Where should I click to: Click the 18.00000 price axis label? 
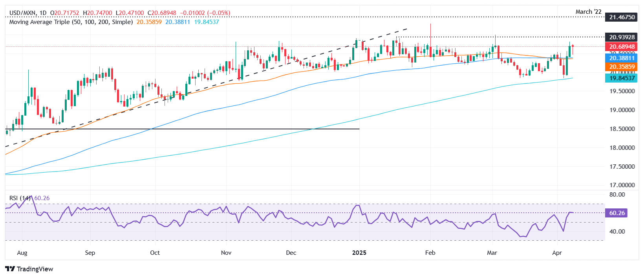[x=622, y=148]
